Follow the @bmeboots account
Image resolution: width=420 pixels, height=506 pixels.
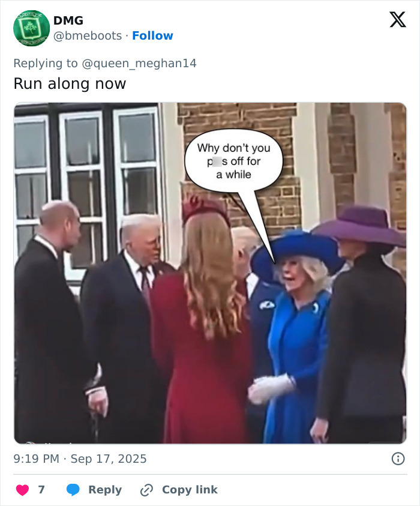(152, 36)
